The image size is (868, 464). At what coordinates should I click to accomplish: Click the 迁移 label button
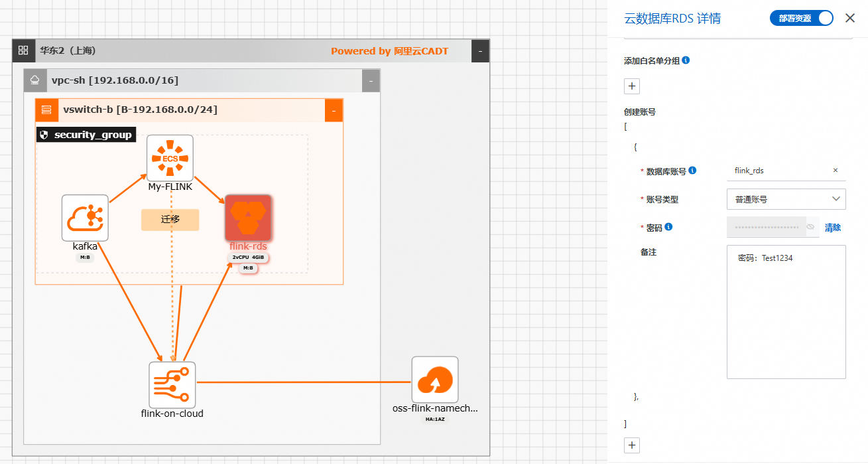(170, 220)
